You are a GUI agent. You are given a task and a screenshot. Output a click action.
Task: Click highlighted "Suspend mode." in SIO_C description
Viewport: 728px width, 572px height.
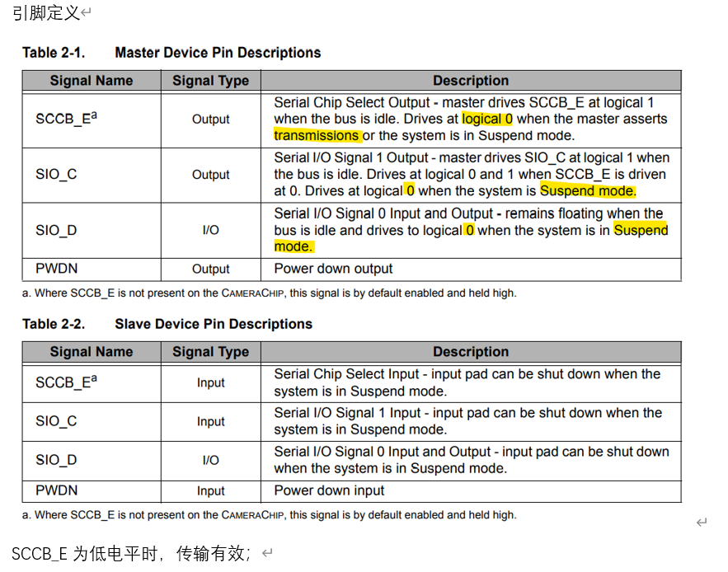588,191
